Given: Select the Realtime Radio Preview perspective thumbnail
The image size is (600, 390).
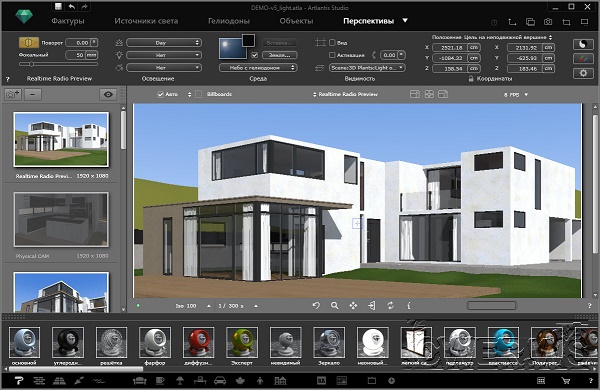Looking at the screenshot, I should coord(61,139).
